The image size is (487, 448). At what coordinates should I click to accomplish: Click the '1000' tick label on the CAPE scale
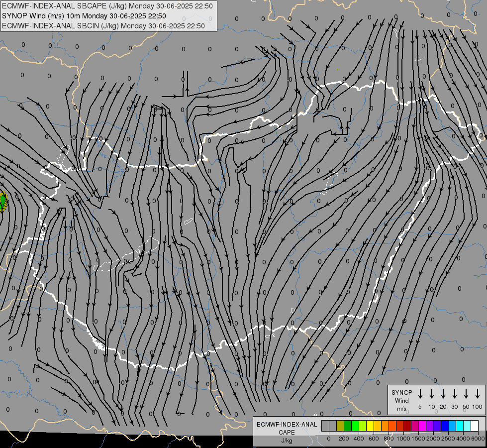pyautogui.click(x=403, y=439)
